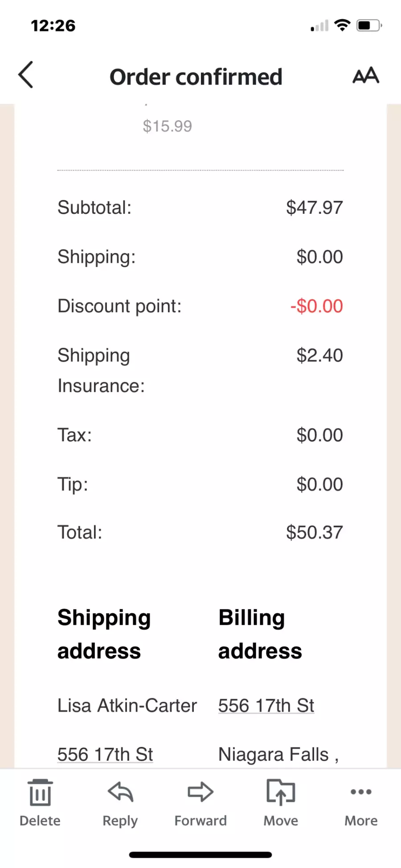The height and width of the screenshot is (868, 401).
Task: Tap the $15.99 item price
Action: (x=167, y=126)
